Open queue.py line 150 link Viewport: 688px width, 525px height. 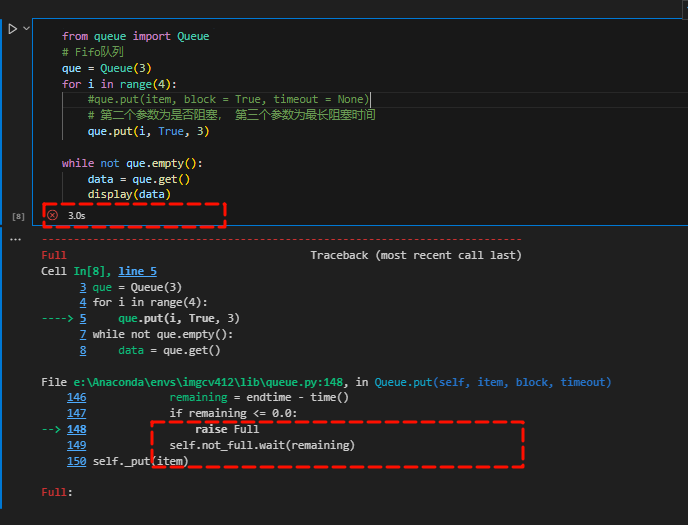click(x=77, y=461)
